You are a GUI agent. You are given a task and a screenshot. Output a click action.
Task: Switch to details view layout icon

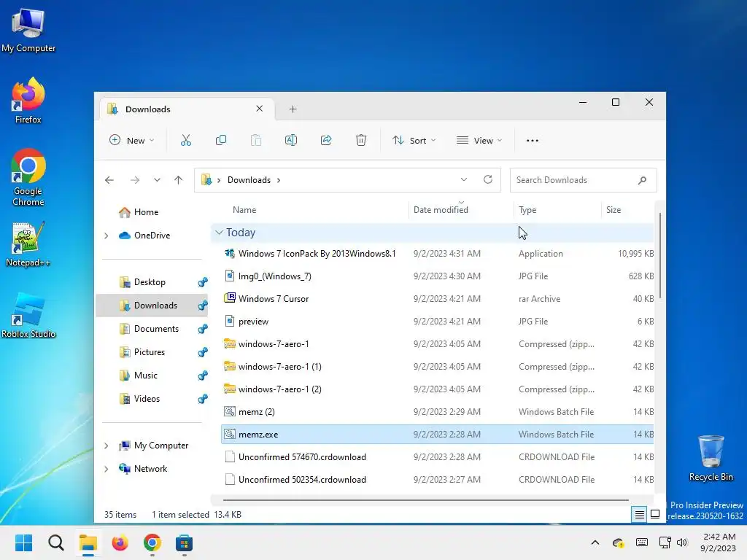click(639, 514)
